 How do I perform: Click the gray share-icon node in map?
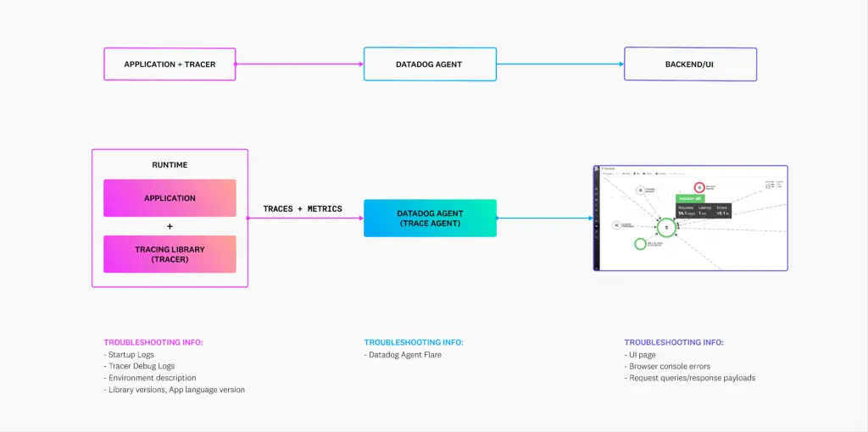click(x=616, y=225)
